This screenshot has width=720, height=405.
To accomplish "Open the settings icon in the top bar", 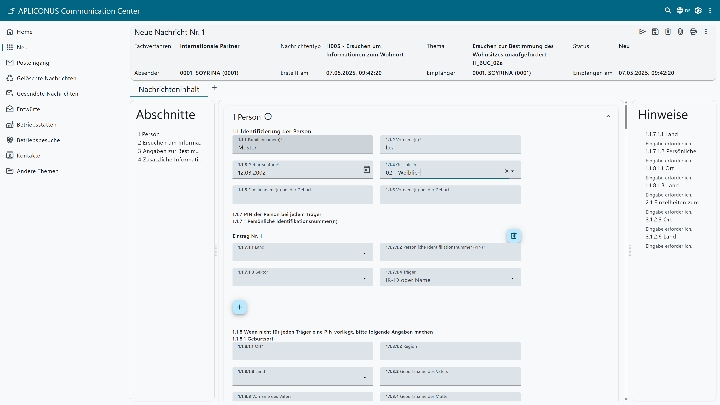I will [698, 10].
